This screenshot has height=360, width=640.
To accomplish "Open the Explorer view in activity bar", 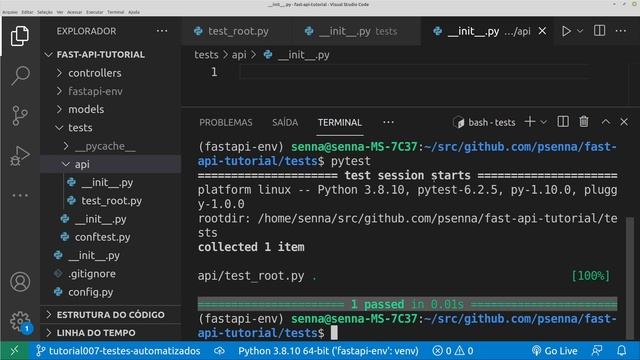I will (20, 36).
